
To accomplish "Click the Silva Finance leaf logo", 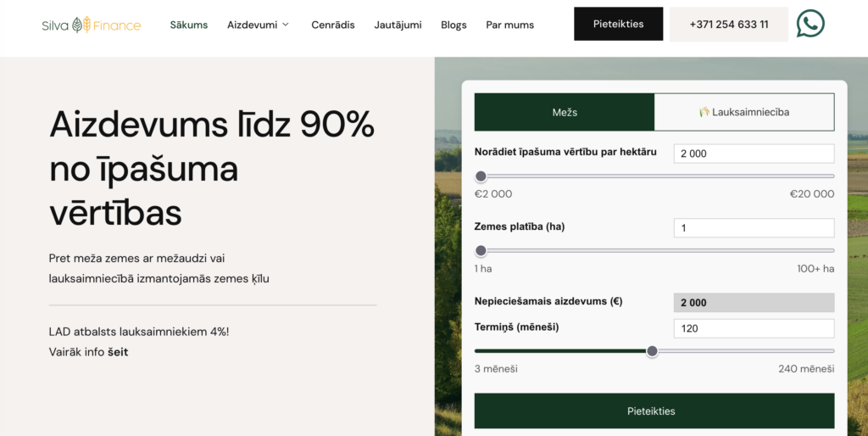I will [81, 25].
